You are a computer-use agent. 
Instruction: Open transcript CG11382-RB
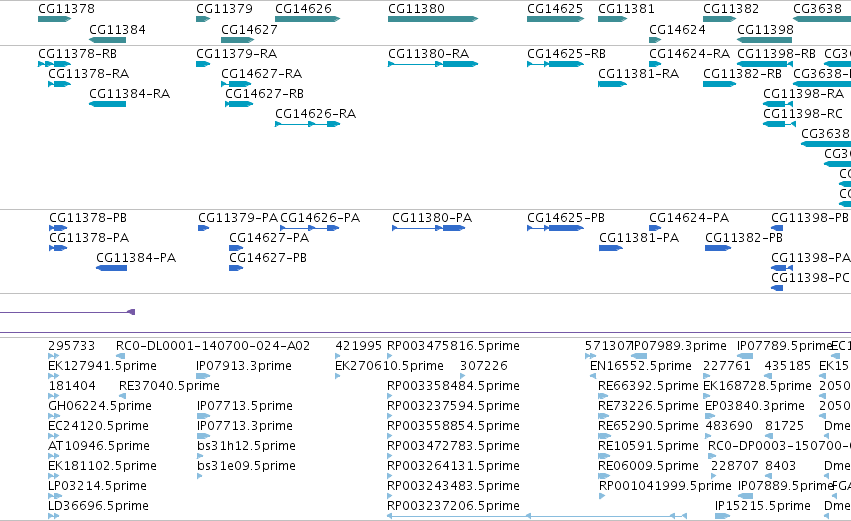point(742,74)
